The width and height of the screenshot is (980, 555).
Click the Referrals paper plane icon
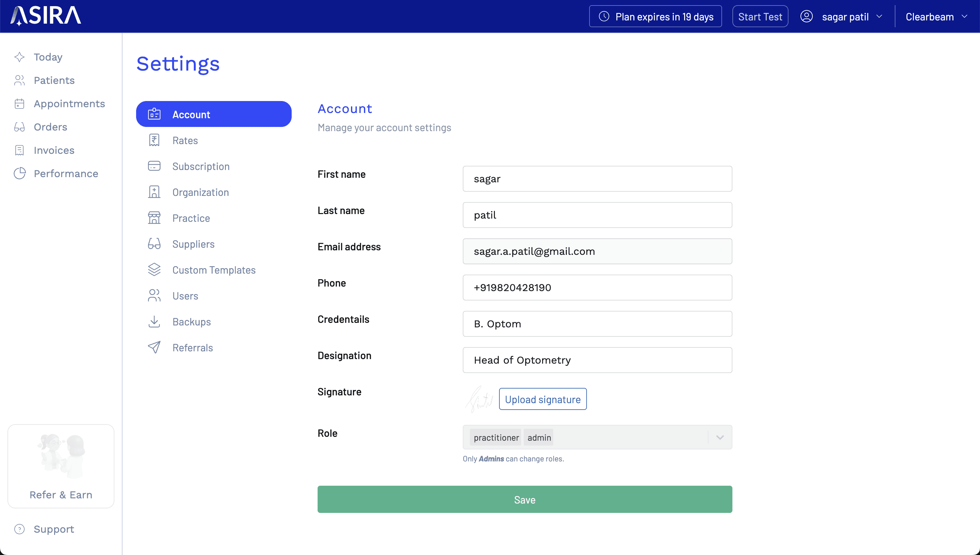click(154, 347)
